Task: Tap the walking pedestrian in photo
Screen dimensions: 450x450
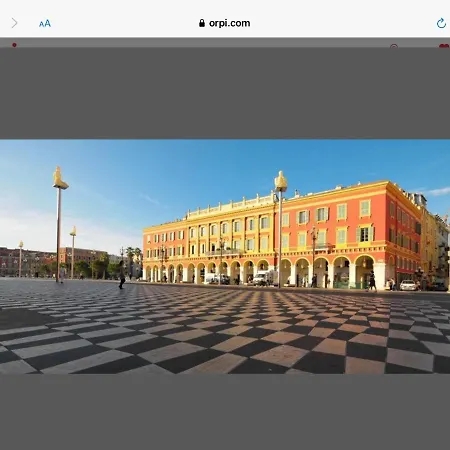Action: pos(122,275)
